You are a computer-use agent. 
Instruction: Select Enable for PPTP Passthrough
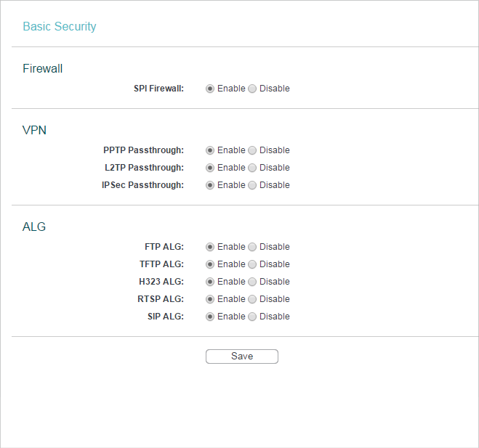click(210, 150)
